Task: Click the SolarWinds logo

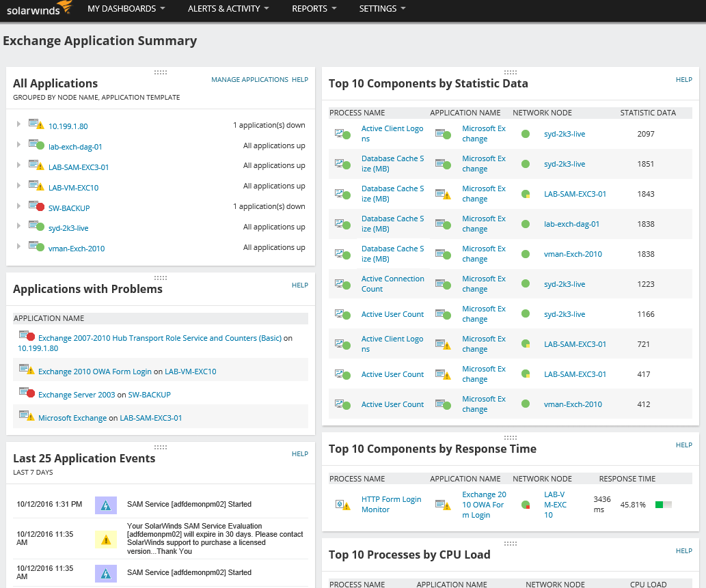Action: pyautogui.click(x=39, y=9)
